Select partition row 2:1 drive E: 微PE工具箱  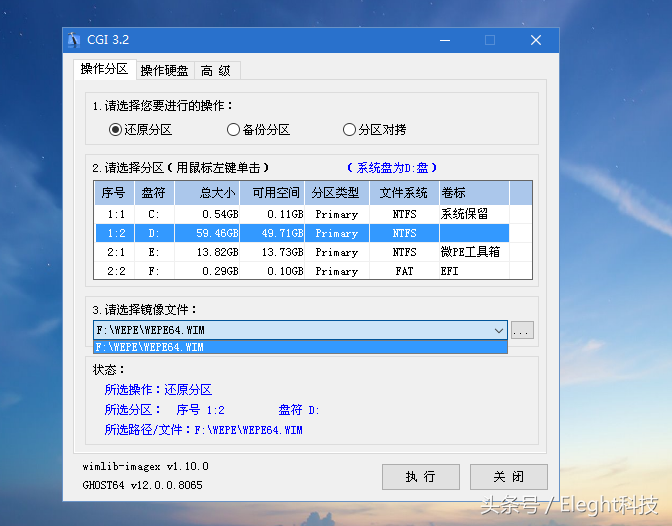[300, 252]
